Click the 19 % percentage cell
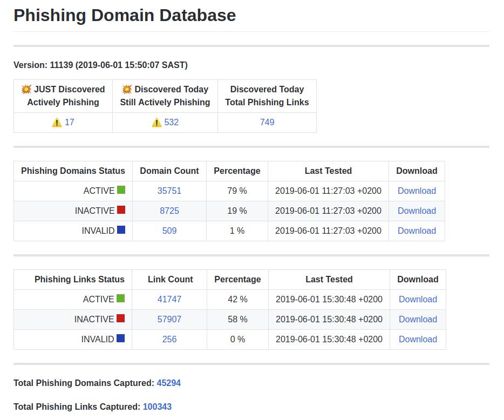The width and height of the screenshot is (504, 420). coord(237,211)
